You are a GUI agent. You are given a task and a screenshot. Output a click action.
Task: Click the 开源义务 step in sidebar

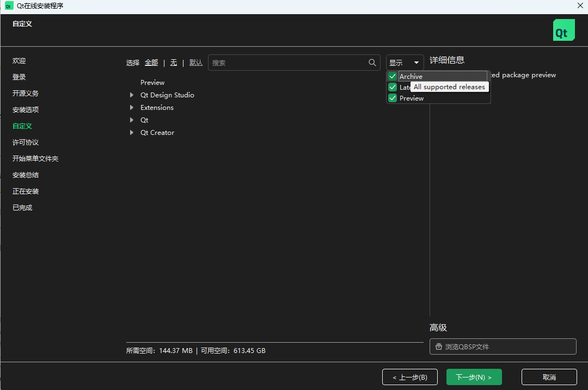click(x=25, y=94)
